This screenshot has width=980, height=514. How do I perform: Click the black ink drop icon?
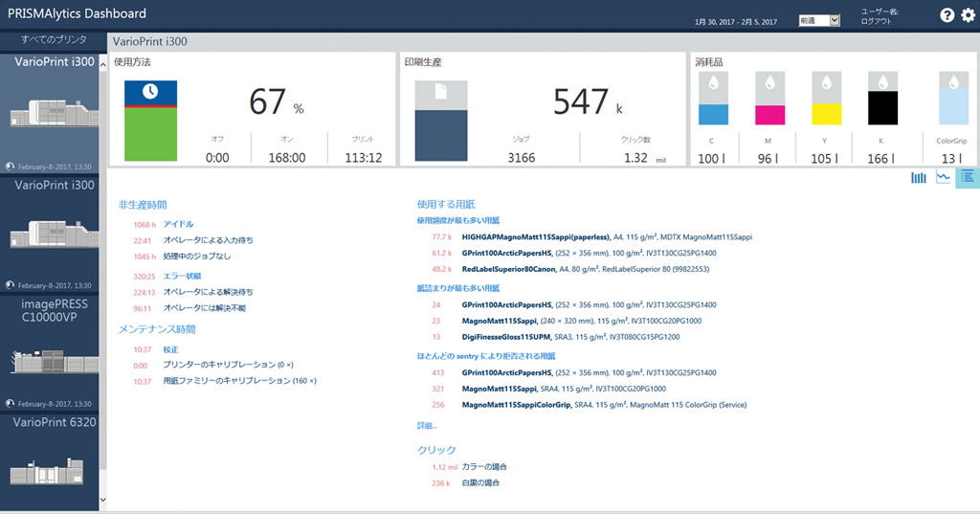tap(883, 82)
